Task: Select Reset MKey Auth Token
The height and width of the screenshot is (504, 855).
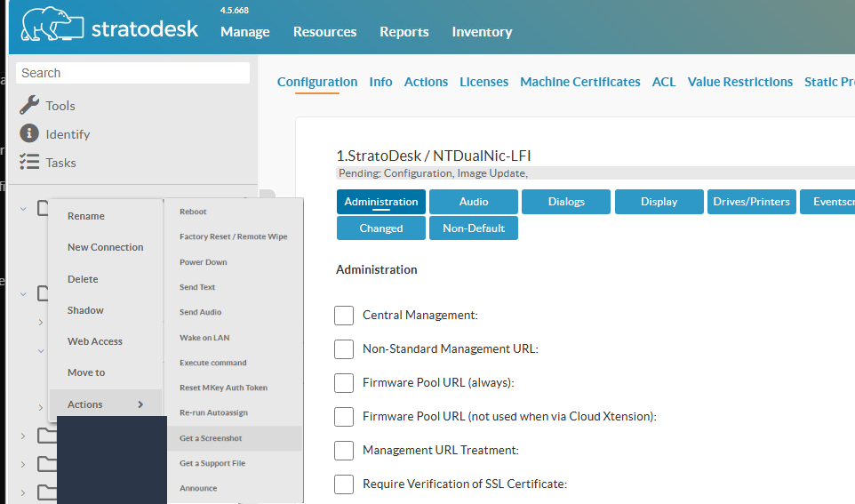Action: 224,388
